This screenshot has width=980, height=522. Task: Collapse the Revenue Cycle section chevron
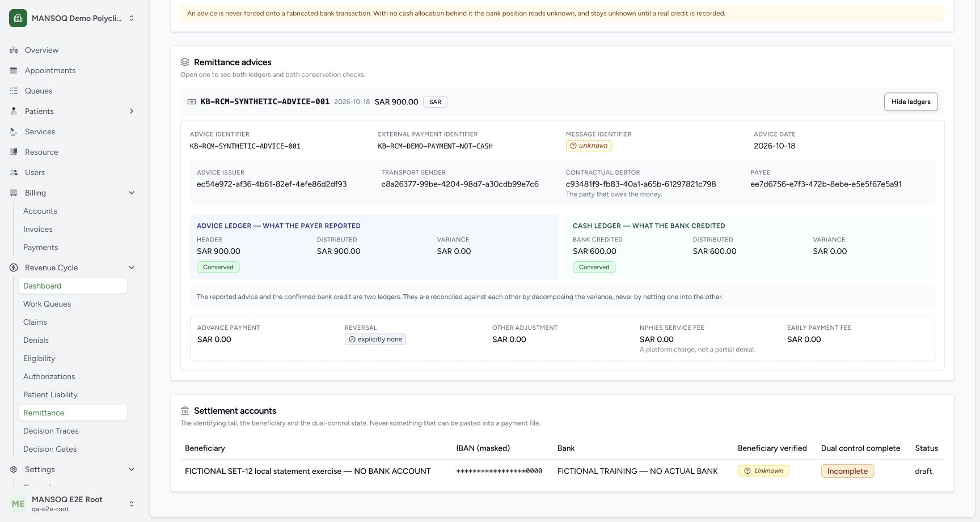[132, 268]
